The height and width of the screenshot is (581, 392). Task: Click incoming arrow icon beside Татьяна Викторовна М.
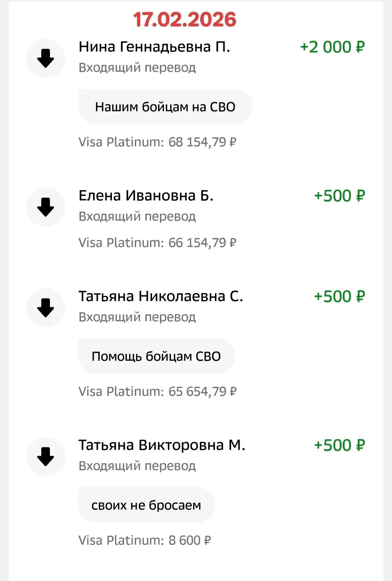46,457
